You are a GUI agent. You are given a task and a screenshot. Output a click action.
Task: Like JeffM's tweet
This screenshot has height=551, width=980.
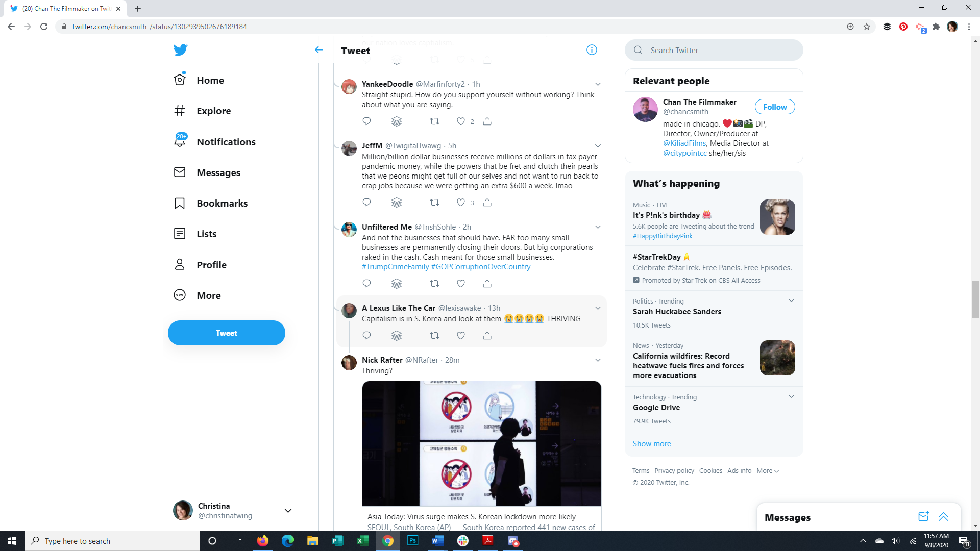[461, 203]
